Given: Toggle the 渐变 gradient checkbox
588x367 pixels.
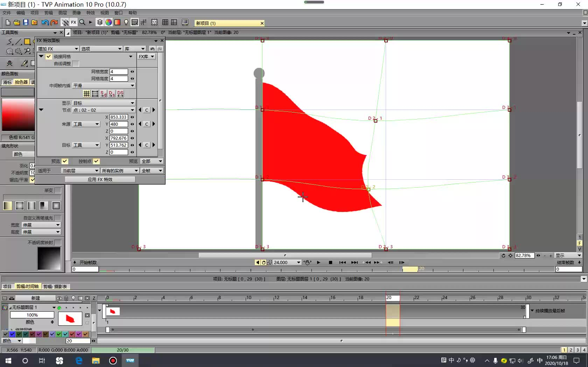Looking at the screenshot, I should click(58, 190).
